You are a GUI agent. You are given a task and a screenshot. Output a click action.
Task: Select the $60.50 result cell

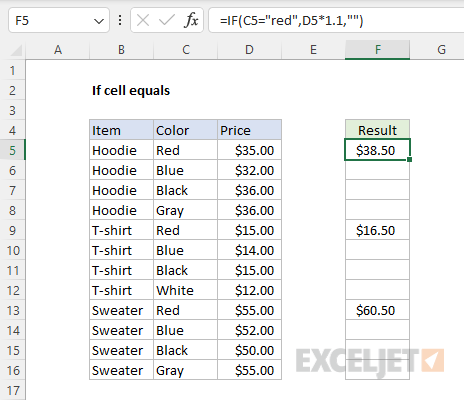(377, 310)
